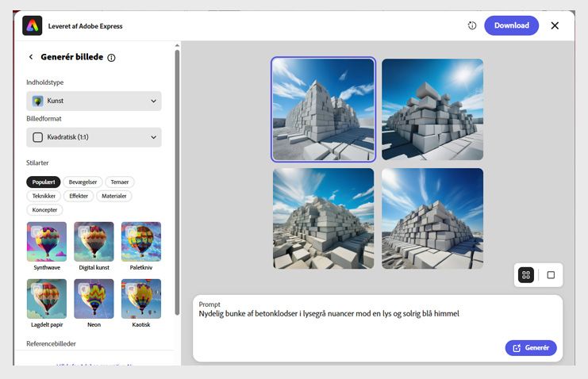Apply the Paletkniv style

coord(141,242)
